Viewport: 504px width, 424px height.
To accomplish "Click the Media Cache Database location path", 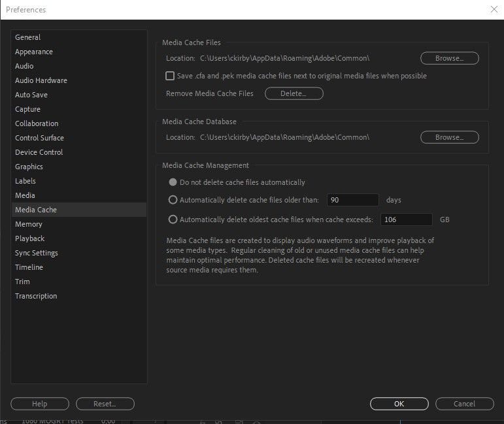I will 285,137.
